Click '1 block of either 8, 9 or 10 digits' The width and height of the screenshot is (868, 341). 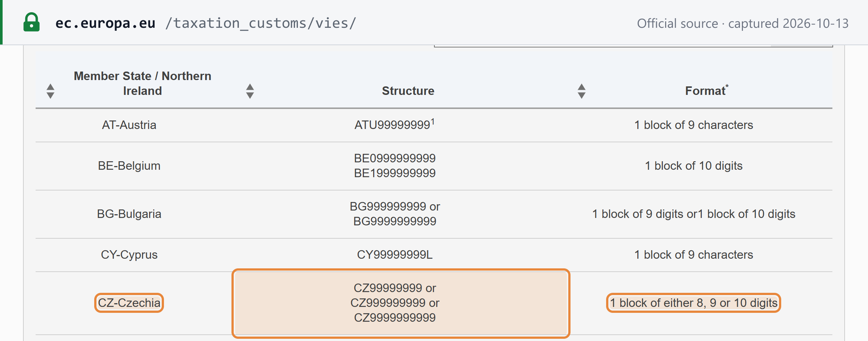coord(694,303)
